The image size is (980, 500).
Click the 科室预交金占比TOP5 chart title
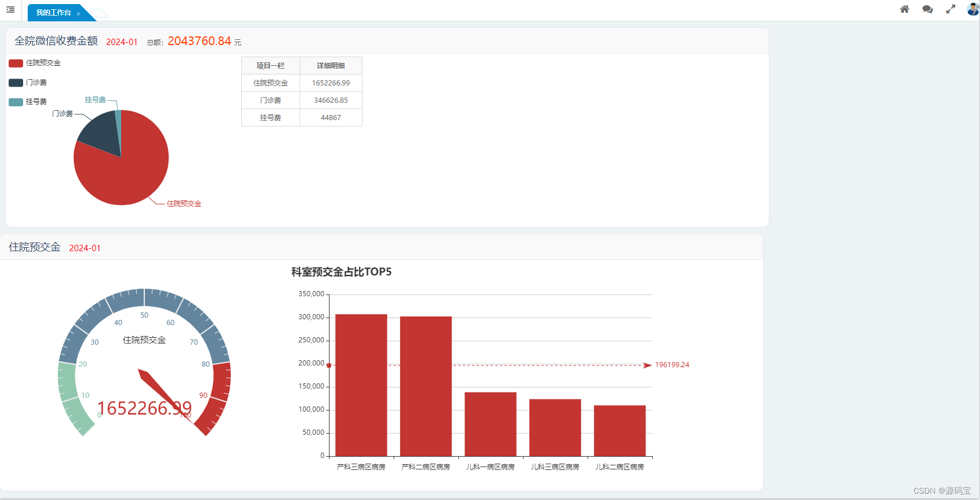pos(341,272)
